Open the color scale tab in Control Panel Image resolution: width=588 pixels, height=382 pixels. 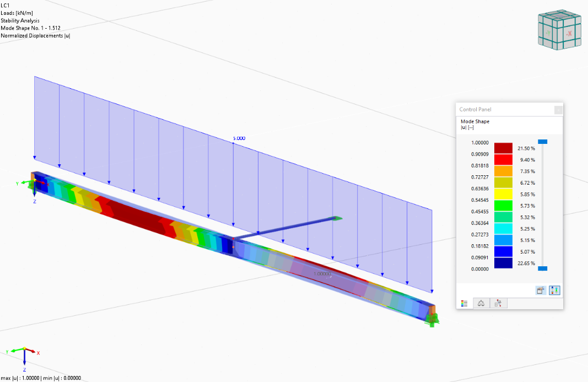tap(464, 304)
